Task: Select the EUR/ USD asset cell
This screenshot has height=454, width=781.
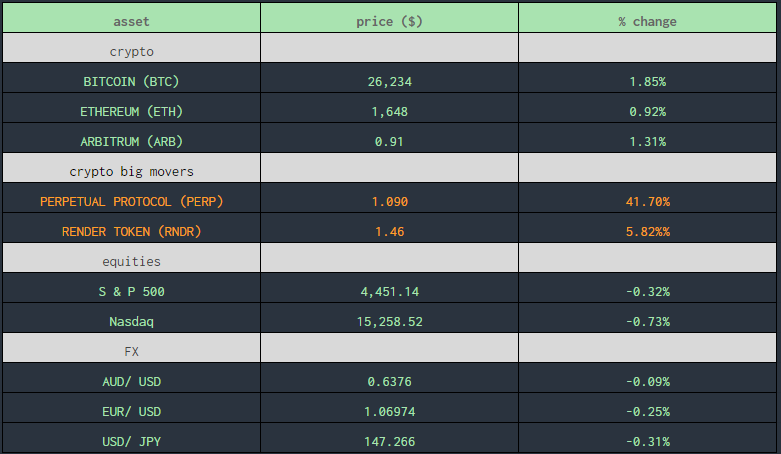Action: [x=131, y=408]
